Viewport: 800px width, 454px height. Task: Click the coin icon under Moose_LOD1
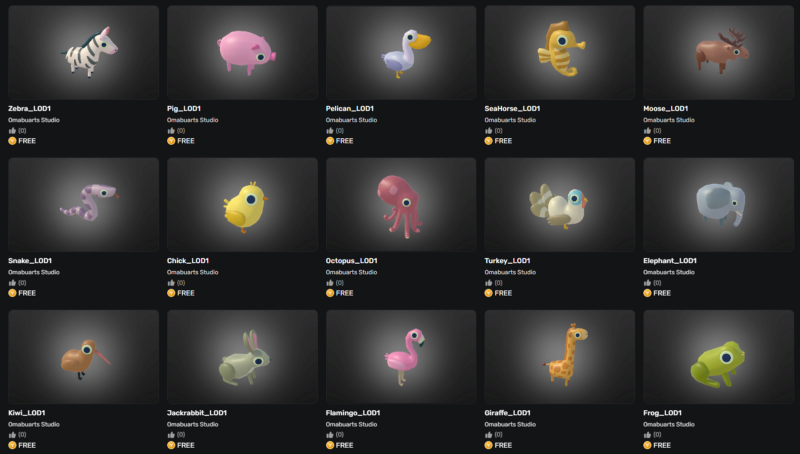[647, 141]
